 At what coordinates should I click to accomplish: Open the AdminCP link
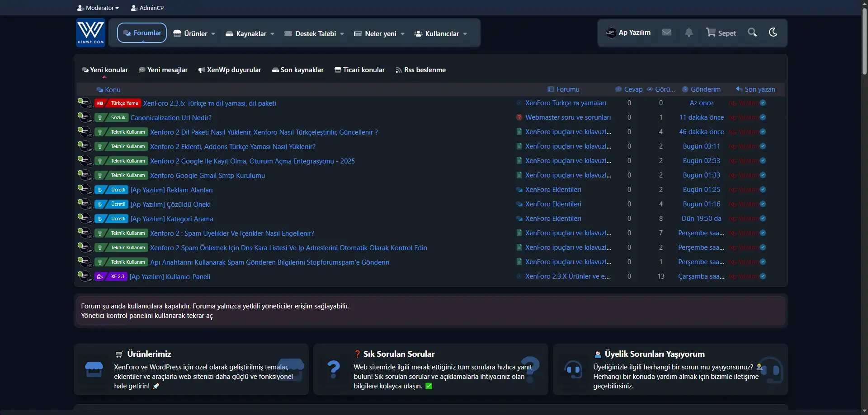coord(147,8)
